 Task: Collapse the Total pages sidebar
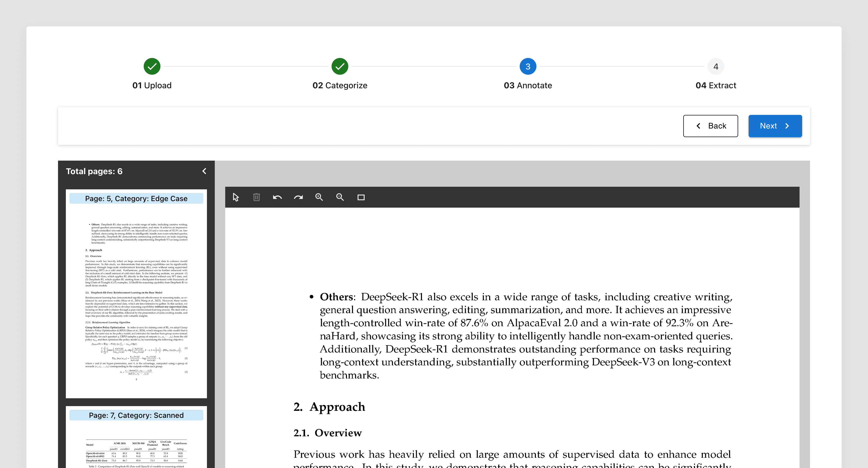pos(204,171)
